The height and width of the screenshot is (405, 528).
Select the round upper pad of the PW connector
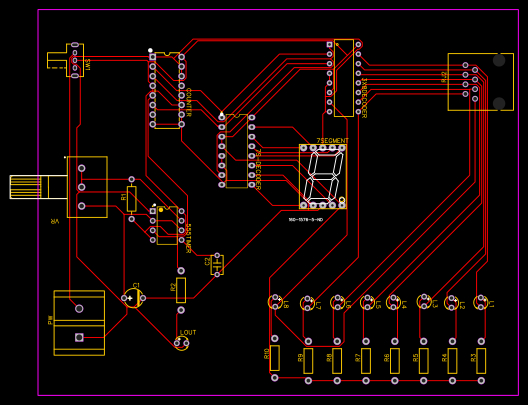click(x=79, y=308)
